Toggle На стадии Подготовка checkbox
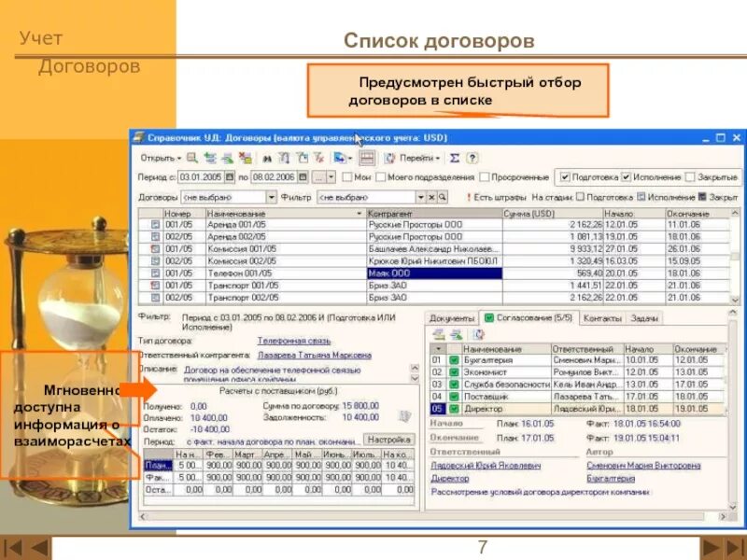This screenshot has height=560, width=747. [x=580, y=197]
